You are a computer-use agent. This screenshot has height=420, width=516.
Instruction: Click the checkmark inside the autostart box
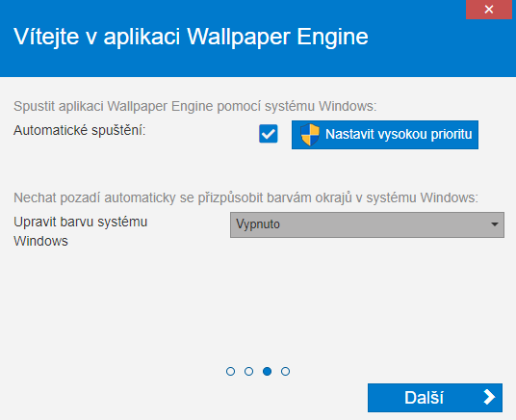pos(269,134)
